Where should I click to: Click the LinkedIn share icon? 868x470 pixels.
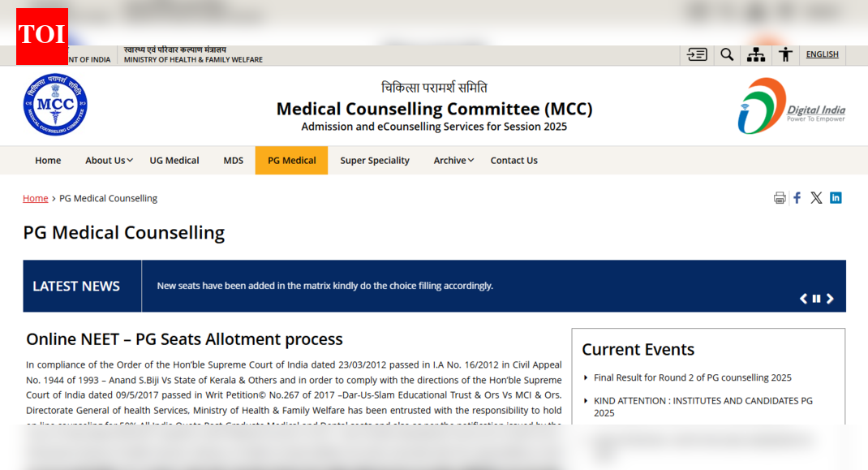coord(836,197)
